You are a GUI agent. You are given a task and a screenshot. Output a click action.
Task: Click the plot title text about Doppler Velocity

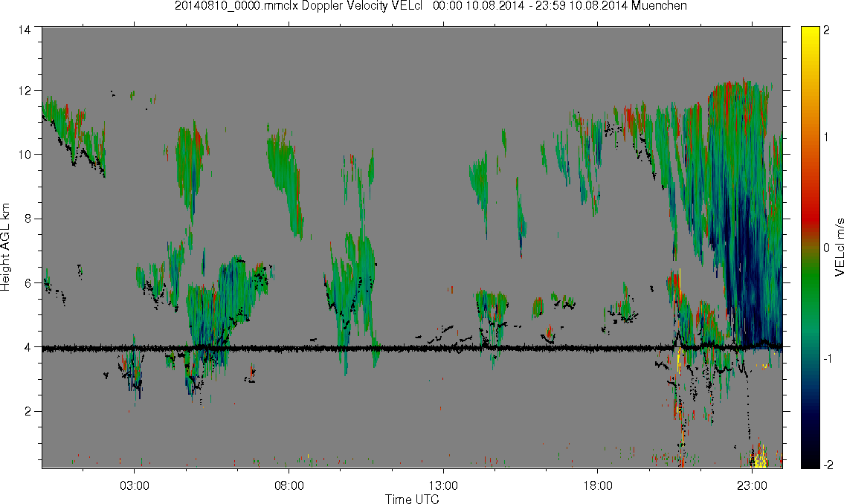pyautogui.click(x=431, y=6)
